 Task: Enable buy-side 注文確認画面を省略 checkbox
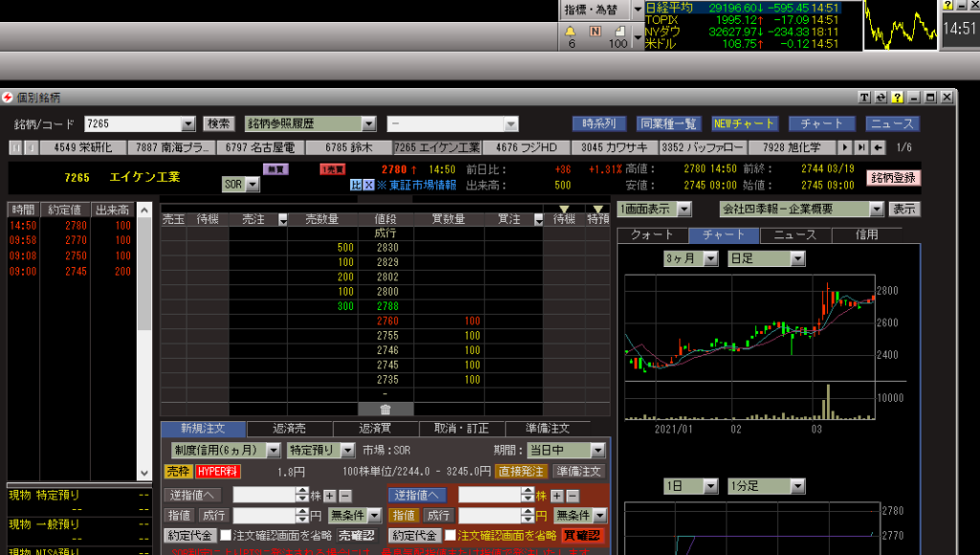click(x=450, y=535)
